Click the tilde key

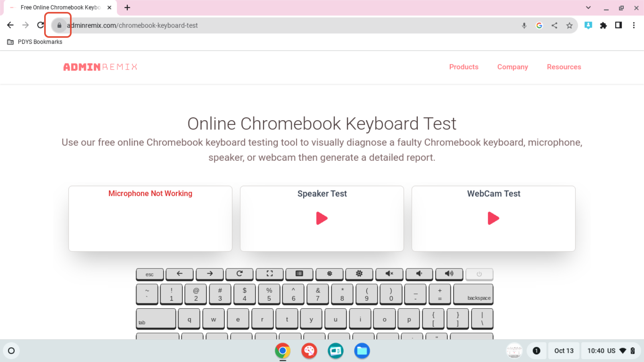point(147,294)
